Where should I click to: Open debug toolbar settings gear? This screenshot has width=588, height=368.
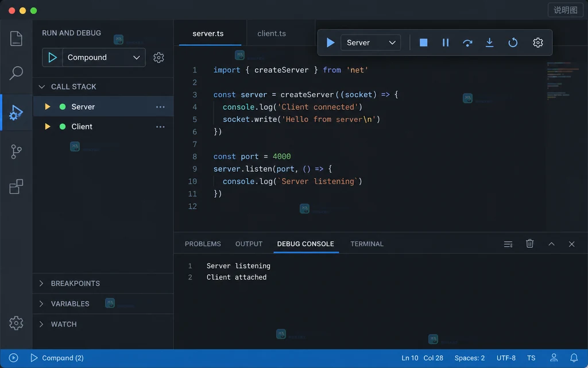click(x=537, y=43)
